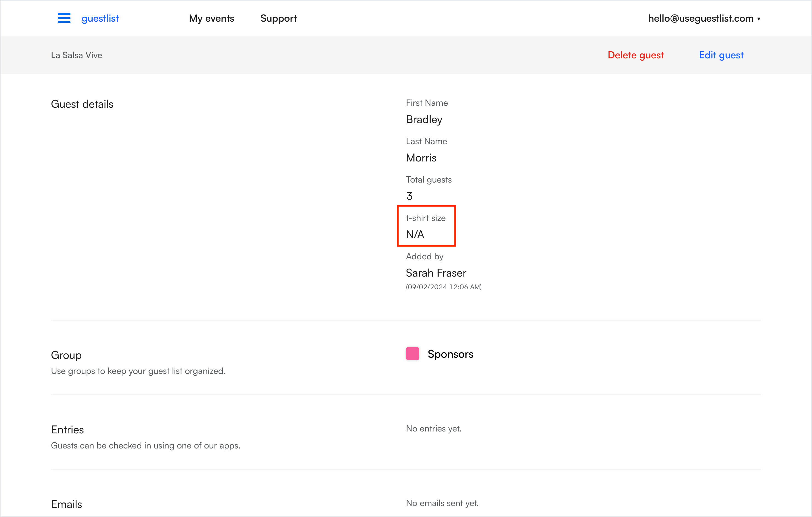Click the Group section heading
812x517 pixels.
tap(66, 355)
